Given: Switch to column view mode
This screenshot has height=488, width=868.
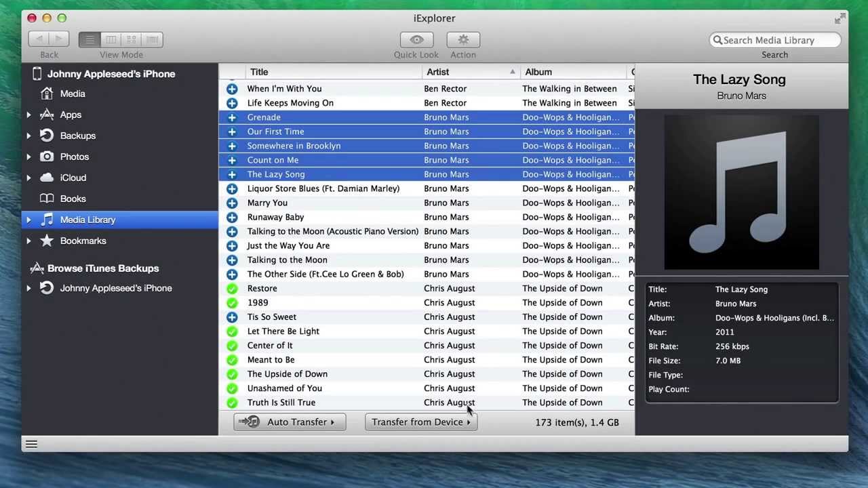Looking at the screenshot, I should point(111,39).
